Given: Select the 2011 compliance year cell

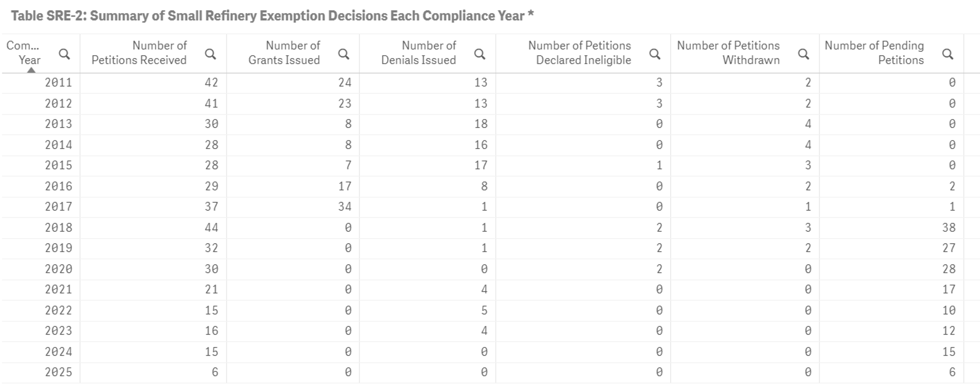Looking at the screenshot, I should point(58,82).
